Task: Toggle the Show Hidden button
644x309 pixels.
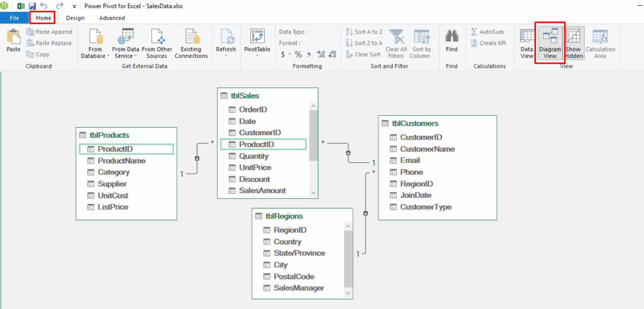Action: tap(573, 38)
